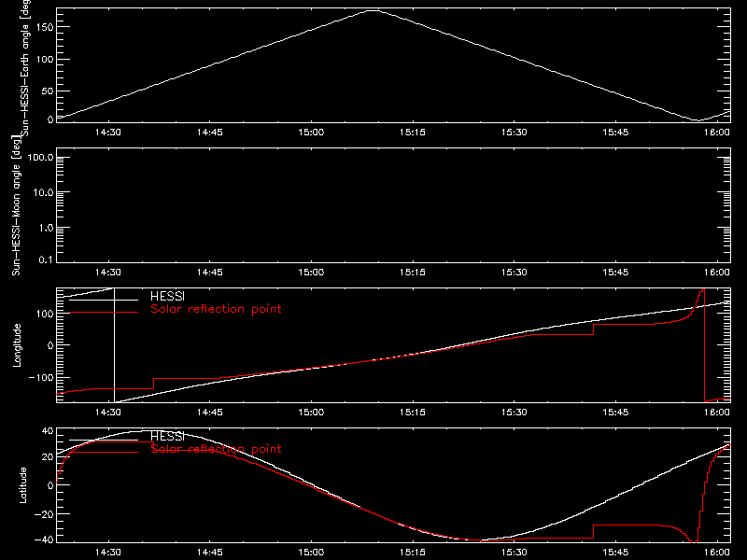Select the Longitude axis title
747x560 pixels.
tap(17, 345)
